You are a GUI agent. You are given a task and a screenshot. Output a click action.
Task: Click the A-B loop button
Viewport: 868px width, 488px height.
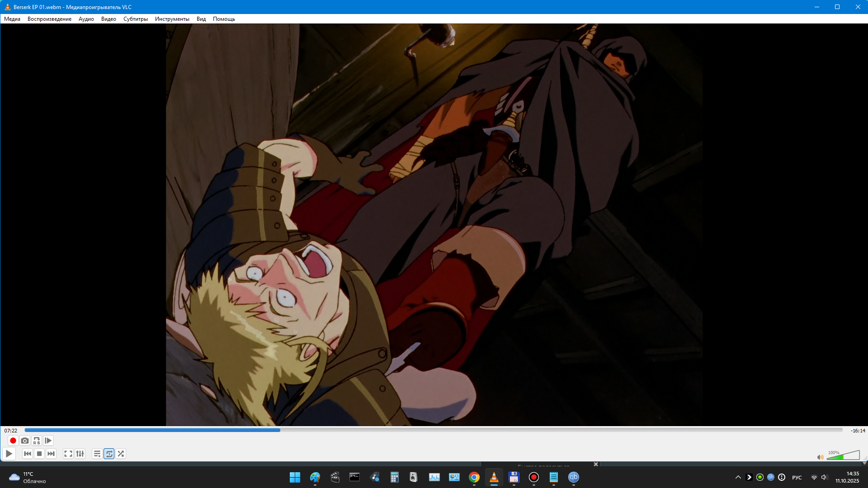[37, 441]
